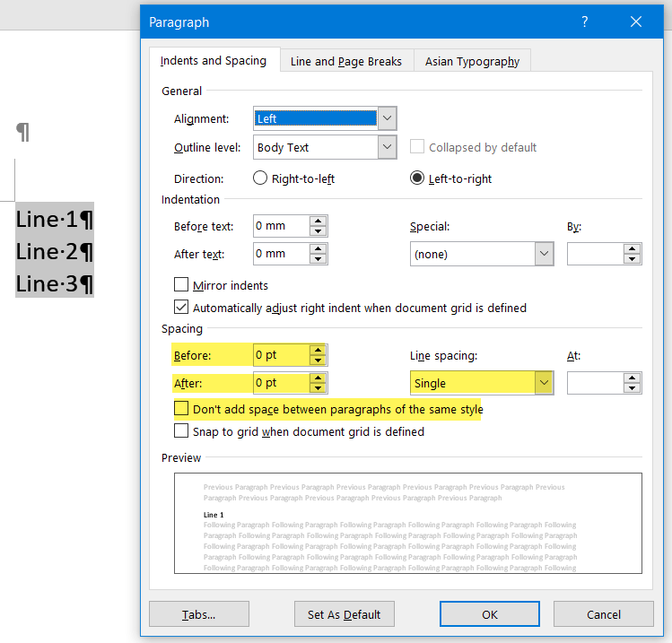Select Left-to-right direction radio button
This screenshot has width=672, height=643.
click(x=417, y=178)
